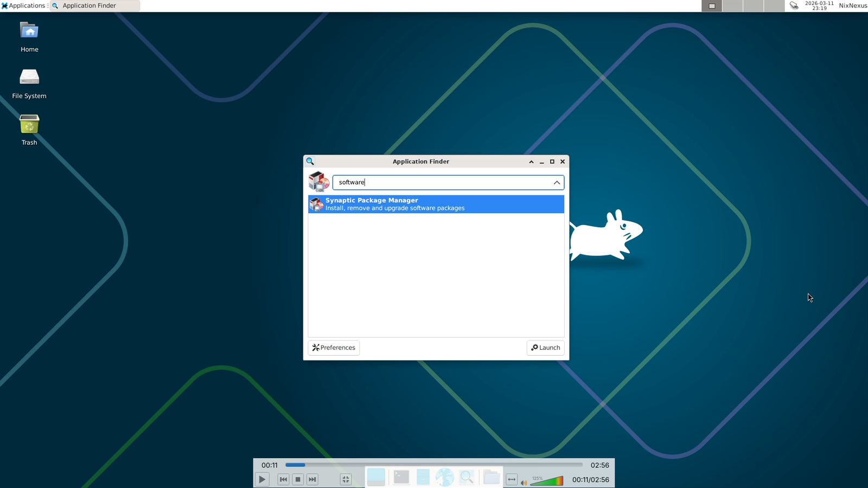
Task: Shade the window with the roll-up arrow
Action: click(x=531, y=162)
